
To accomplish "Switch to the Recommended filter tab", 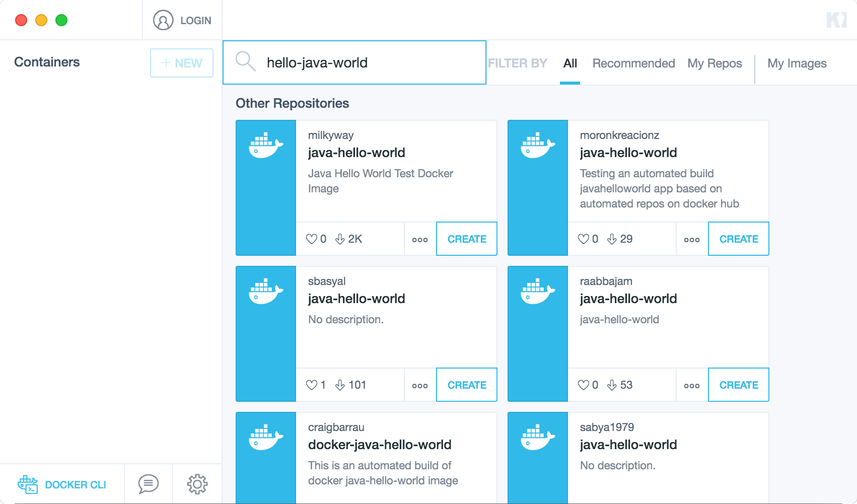I will 633,63.
